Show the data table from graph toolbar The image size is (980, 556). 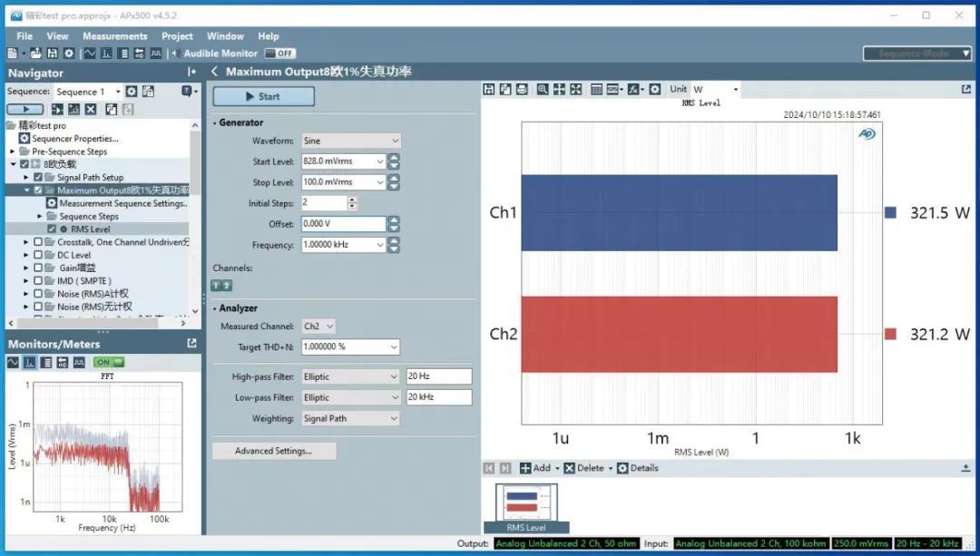pyautogui.click(x=596, y=89)
